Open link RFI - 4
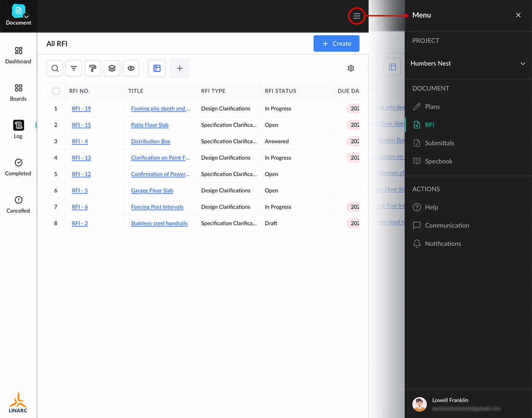This screenshot has height=418, width=532. tap(80, 141)
